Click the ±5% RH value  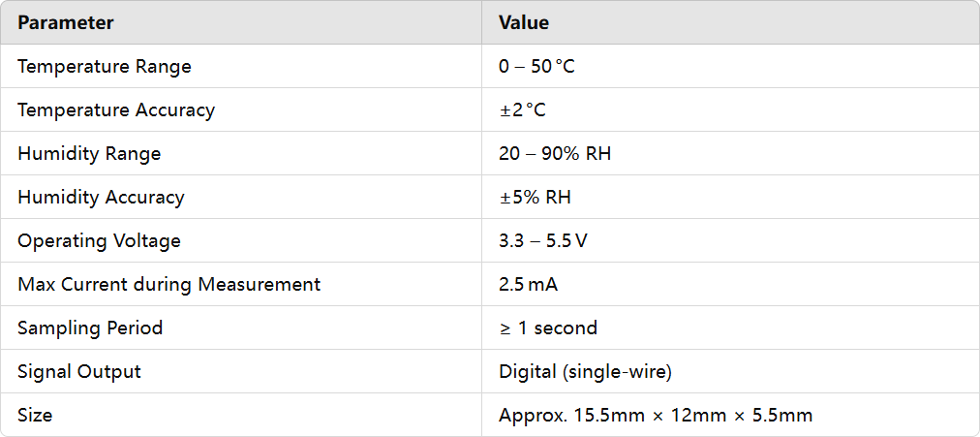coord(535,197)
